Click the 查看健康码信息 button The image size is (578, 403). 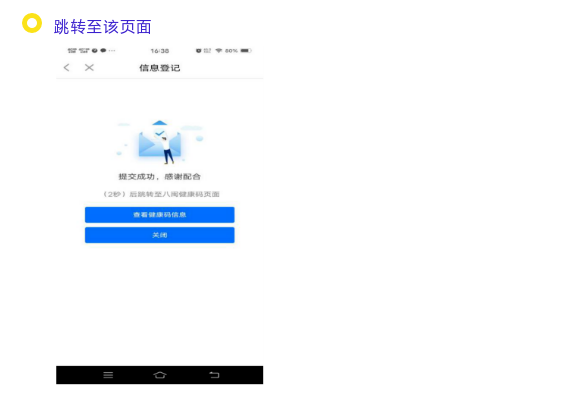pos(160,215)
